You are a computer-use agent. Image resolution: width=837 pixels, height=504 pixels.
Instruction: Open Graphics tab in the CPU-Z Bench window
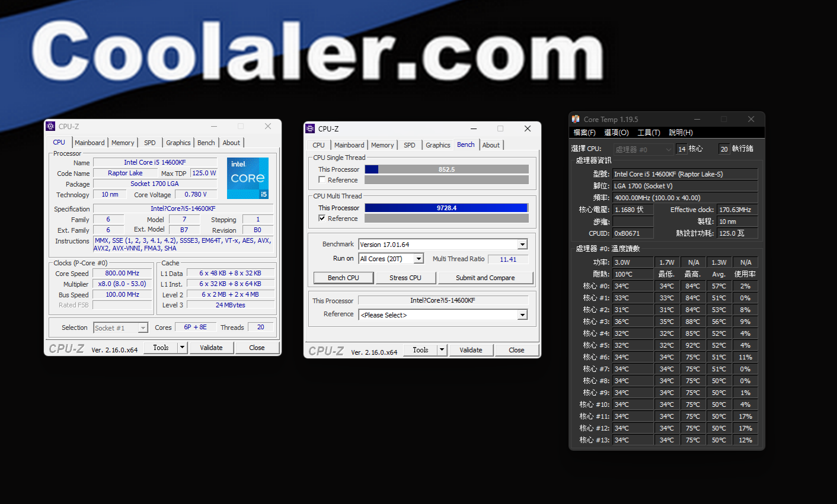pyautogui.click(x=438, y=145)
